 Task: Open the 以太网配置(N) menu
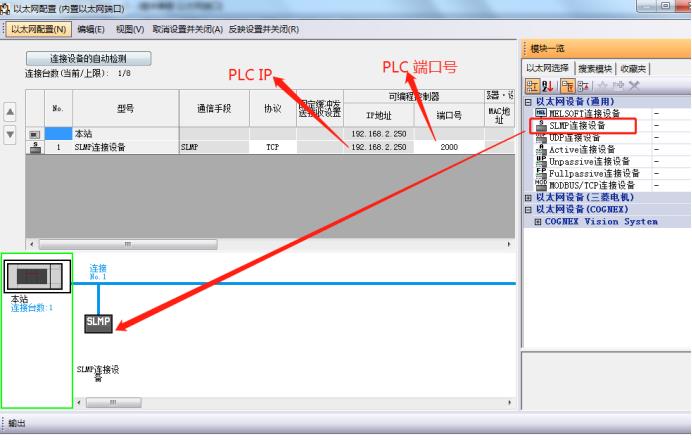38,29
